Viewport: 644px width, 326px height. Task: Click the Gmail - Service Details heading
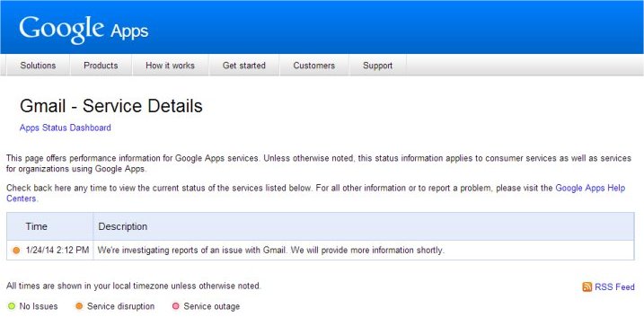[x=111, y=106]
